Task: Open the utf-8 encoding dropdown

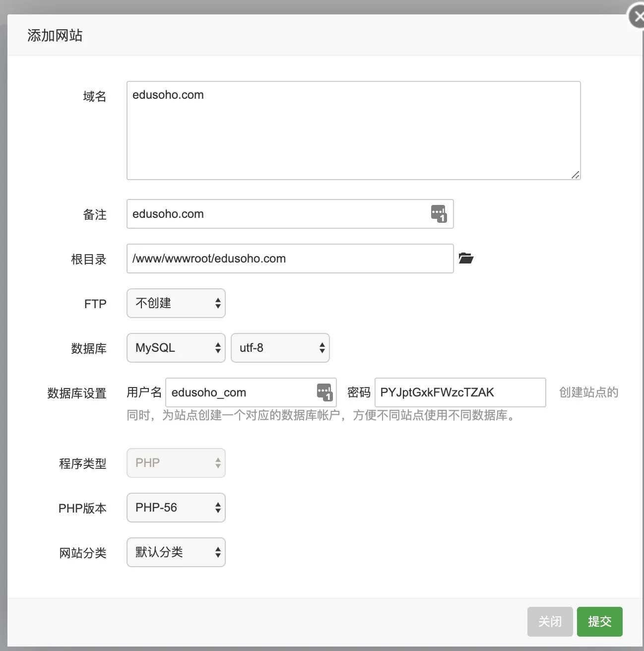Action: [280, 348]
